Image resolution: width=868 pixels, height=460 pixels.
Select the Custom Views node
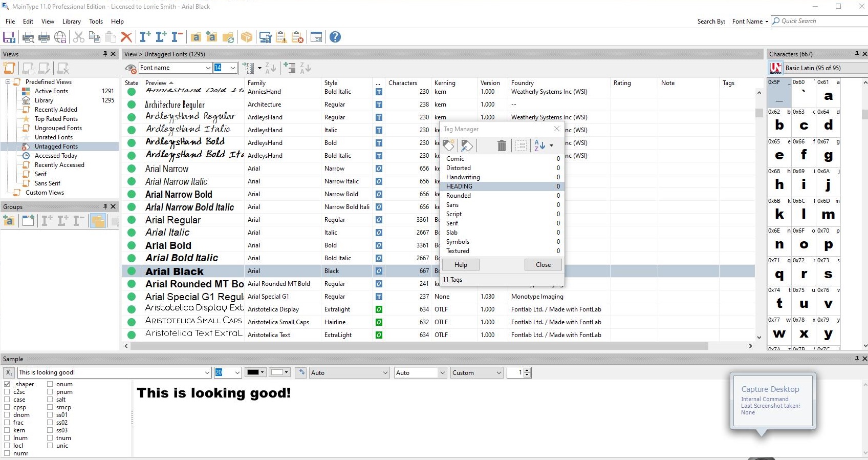coord(45,193)
